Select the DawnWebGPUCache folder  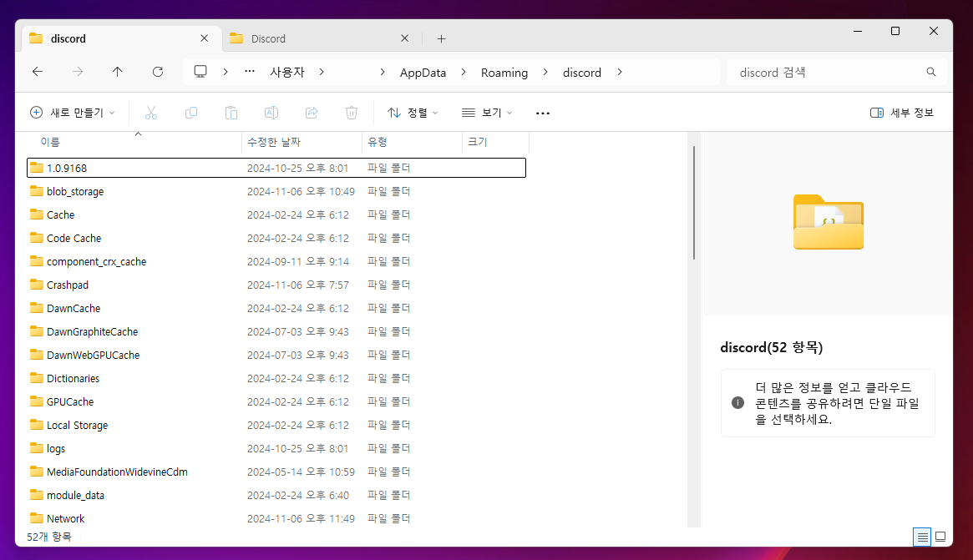276,355
